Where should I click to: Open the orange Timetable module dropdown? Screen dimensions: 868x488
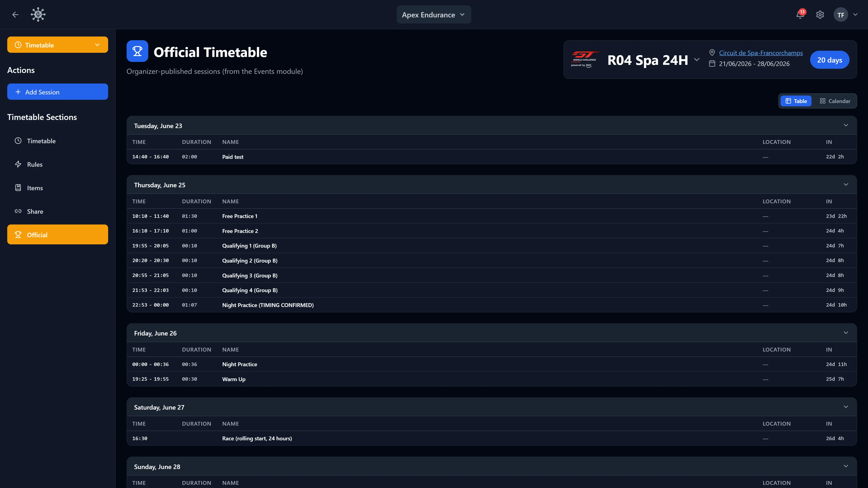pyautogui.click(x=58, y=45)
